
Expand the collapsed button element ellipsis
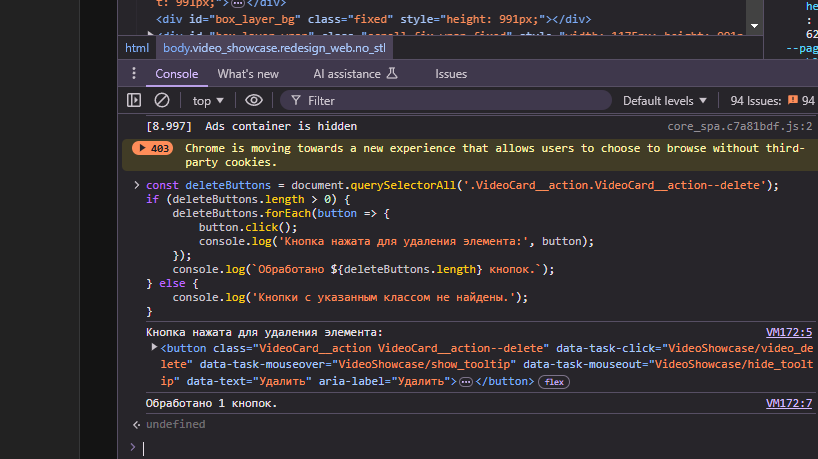(x=465, y=382)
